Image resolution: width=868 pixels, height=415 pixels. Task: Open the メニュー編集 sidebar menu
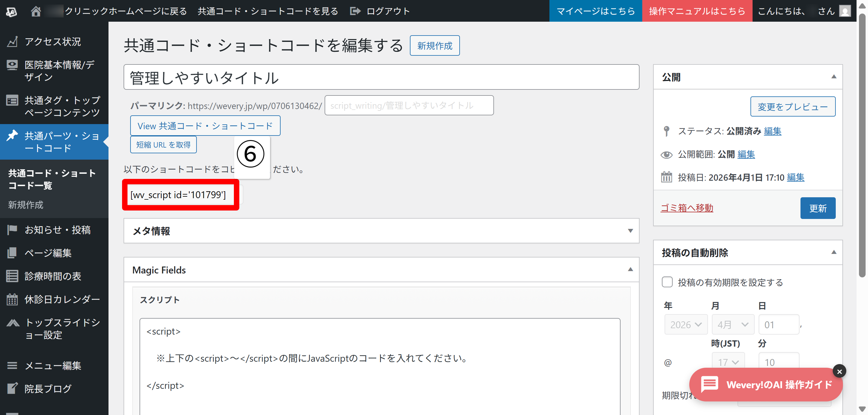click(x=52, y=366)
